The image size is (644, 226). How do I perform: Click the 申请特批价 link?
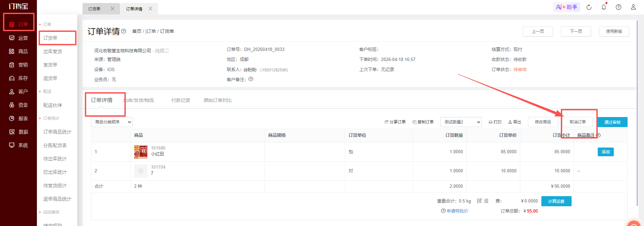point(458,211)
